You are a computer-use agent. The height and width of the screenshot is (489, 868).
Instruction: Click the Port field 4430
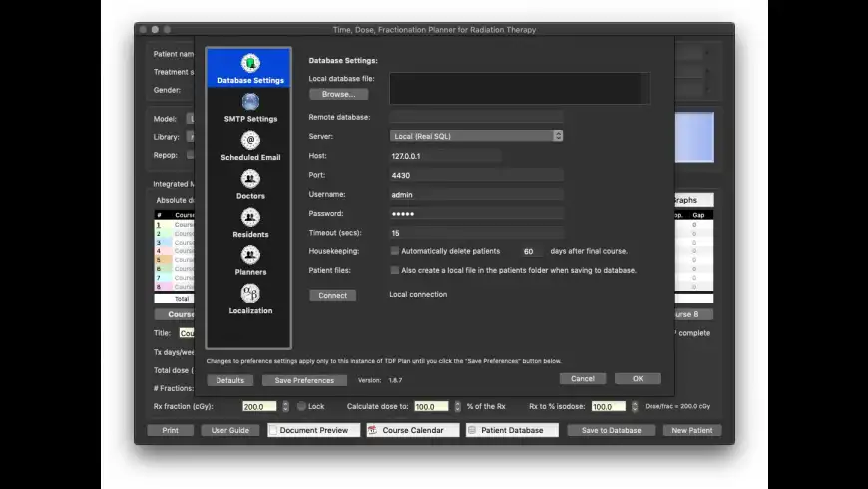click(x=476, y=175)
